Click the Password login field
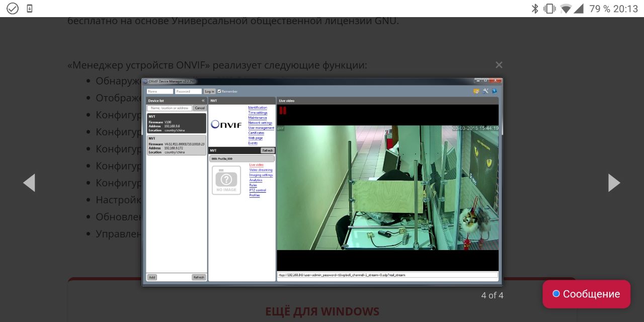 (x=188, y=92)
